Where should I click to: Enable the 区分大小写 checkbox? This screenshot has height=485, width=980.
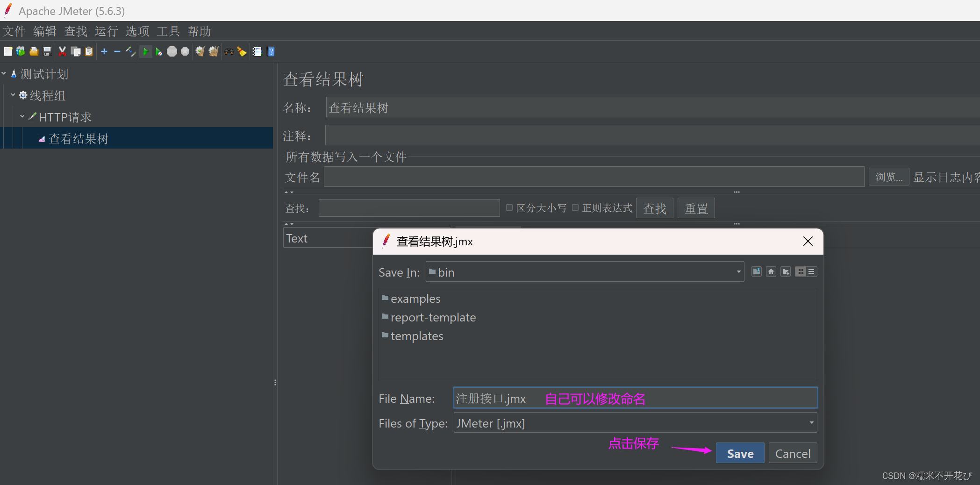tap(509, 207)
